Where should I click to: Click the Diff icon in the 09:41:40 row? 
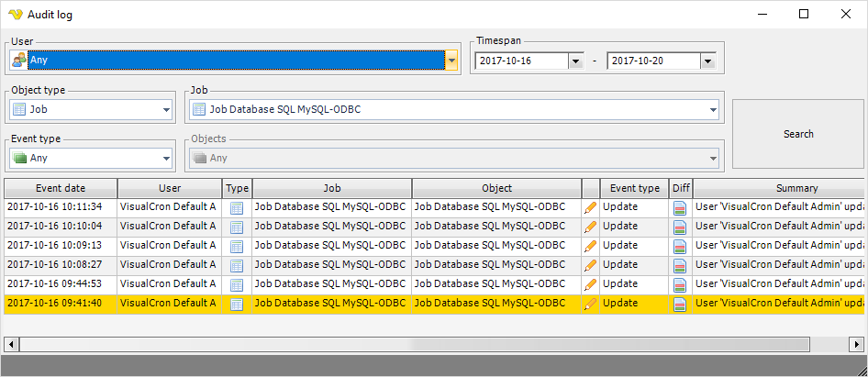pos(680,304)
